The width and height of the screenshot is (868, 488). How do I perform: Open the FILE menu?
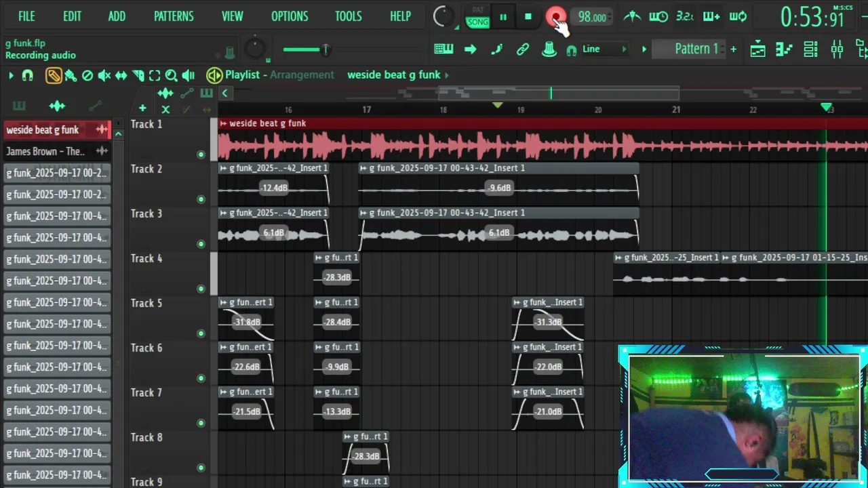pyautogui.click(x=26, y=16)
